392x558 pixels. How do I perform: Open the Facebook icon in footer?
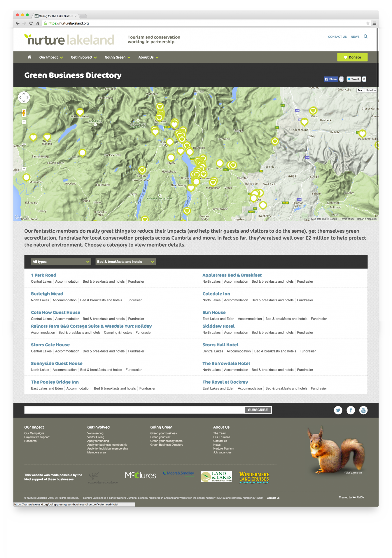click(x=351, y=410)
